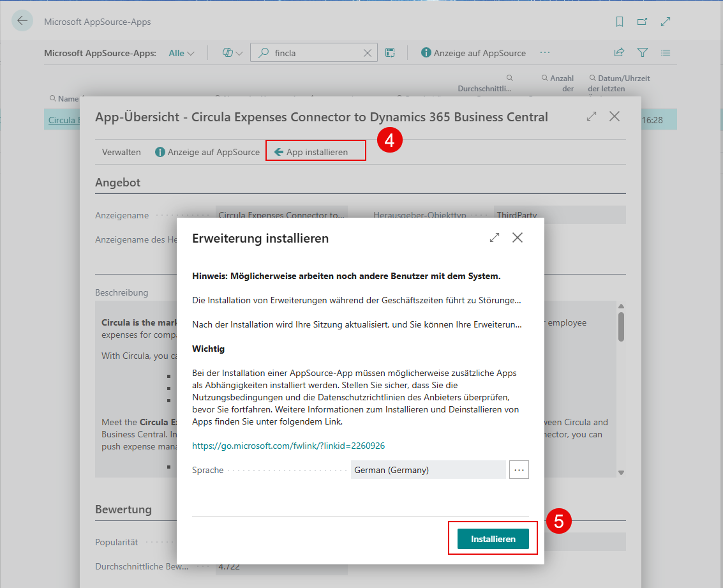
Task: Open the Verwalten menu
Action: point(121,152)
